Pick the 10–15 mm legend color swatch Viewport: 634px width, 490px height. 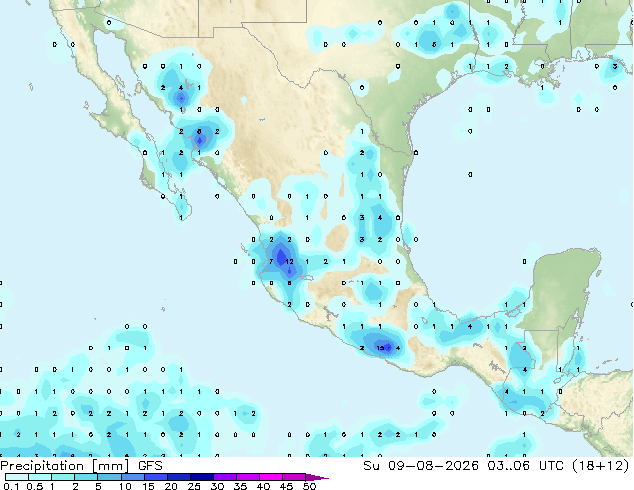[132, 477]
